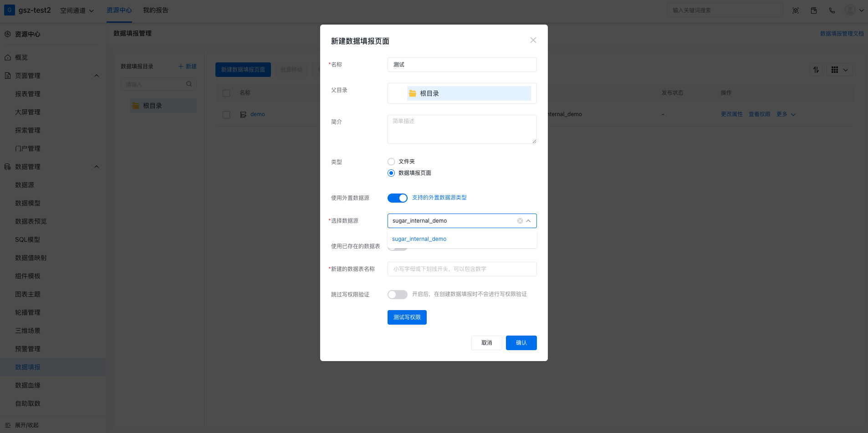Click the sort order icon above table

(816, 70)
